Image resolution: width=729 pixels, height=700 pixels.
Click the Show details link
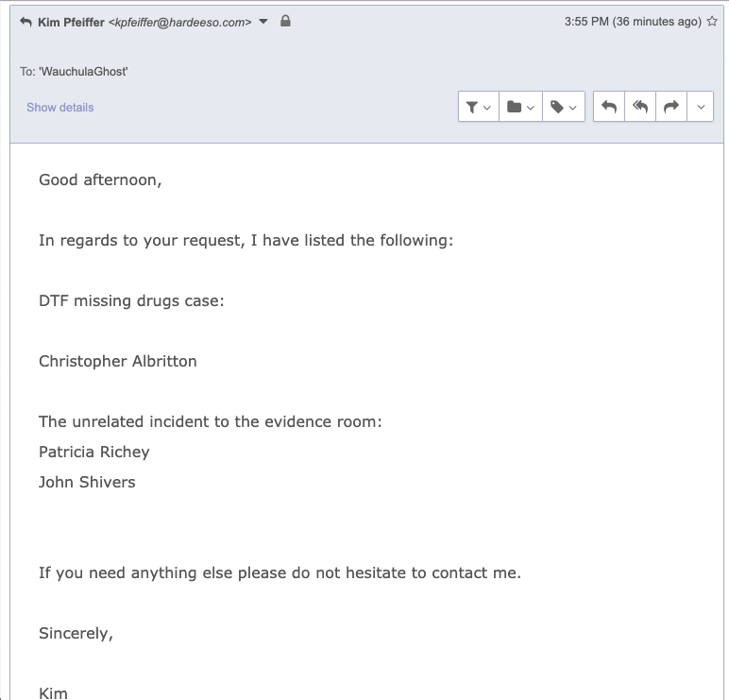pyautogui.click(x=60, y=108)
